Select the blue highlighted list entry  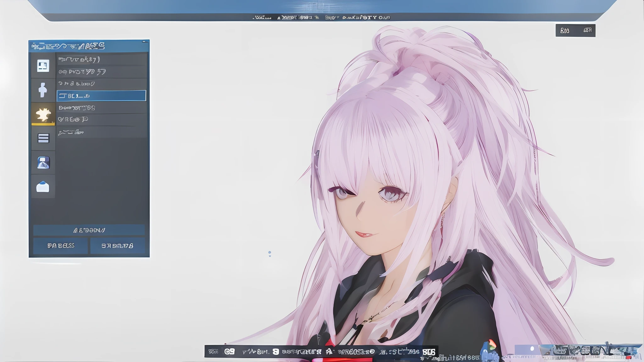click(x=101, y=96)
